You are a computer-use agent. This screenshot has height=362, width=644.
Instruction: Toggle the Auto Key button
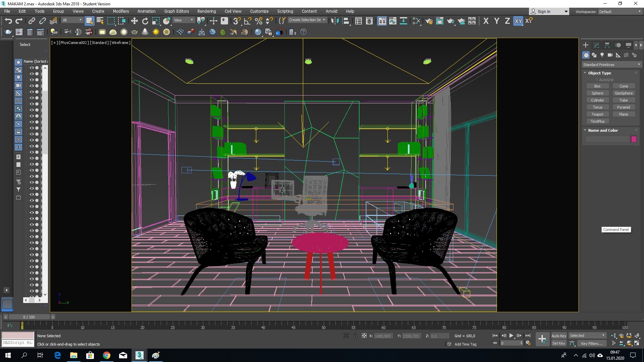pos(559,336)
